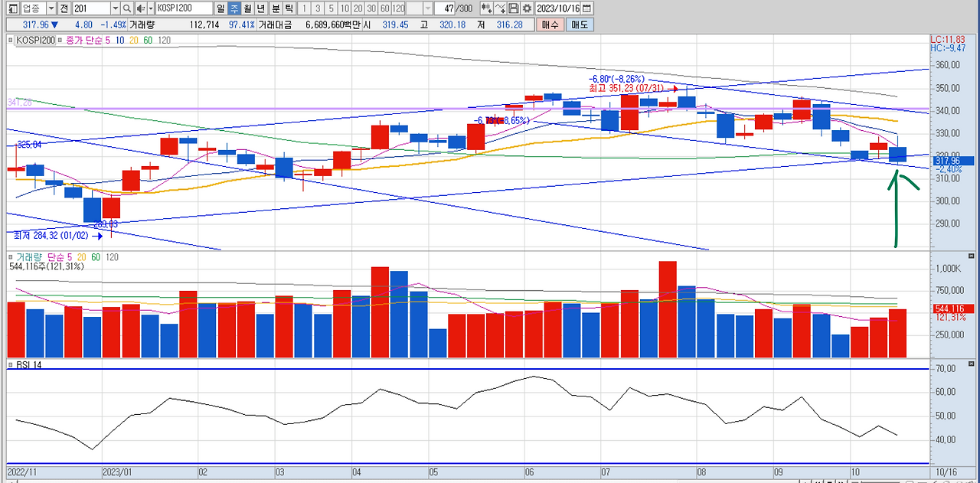Open the 업종 category dropdown
The image size is (980, 483).
51,8
